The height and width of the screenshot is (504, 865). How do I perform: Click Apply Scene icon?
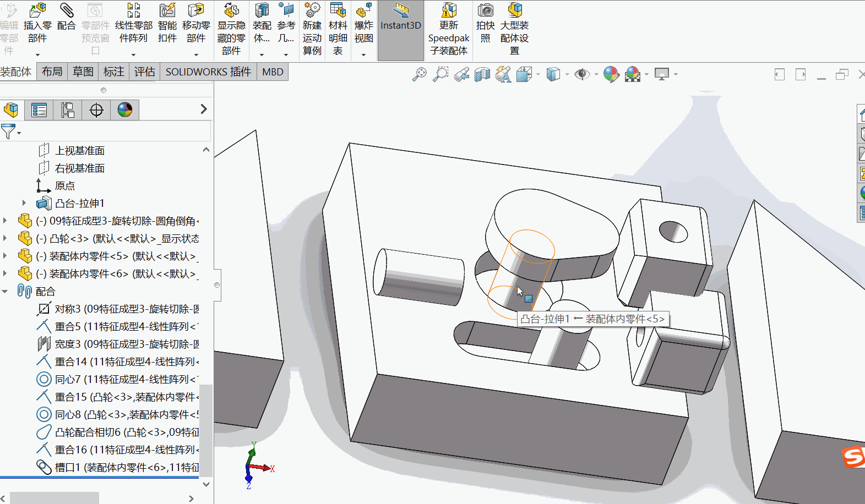coord(633,74)
